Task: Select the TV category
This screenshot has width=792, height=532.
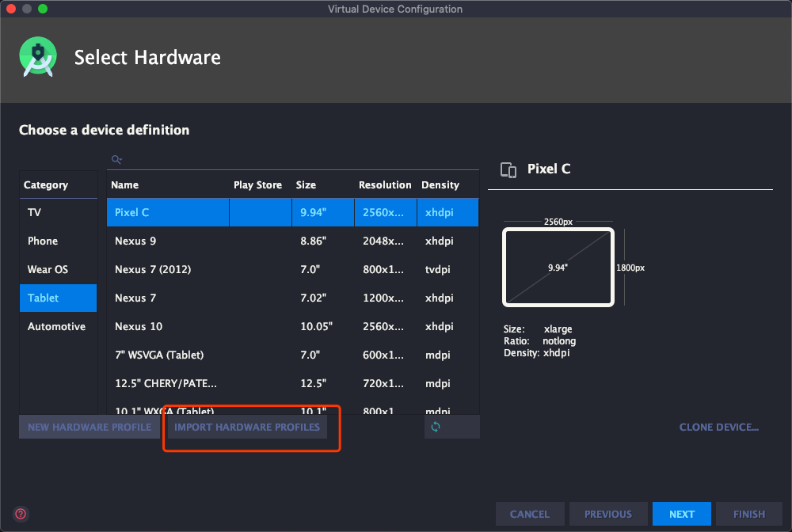Action: coord(58,212)
